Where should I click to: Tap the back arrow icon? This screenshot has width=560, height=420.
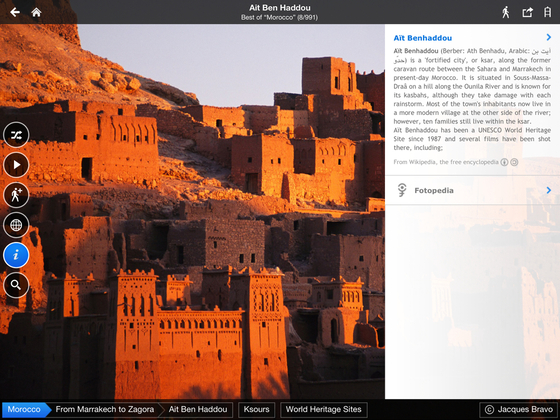coord(15,12)
